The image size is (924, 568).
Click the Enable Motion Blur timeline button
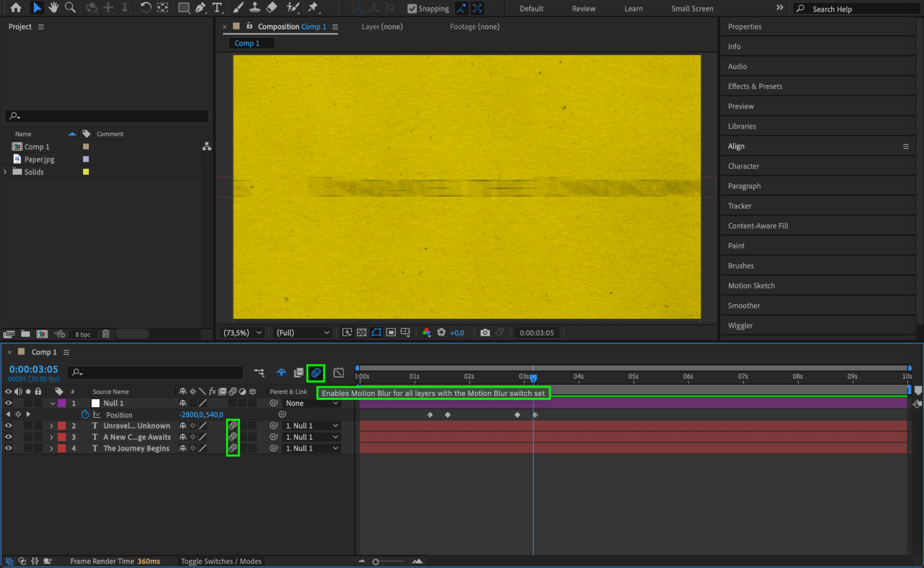316,372
